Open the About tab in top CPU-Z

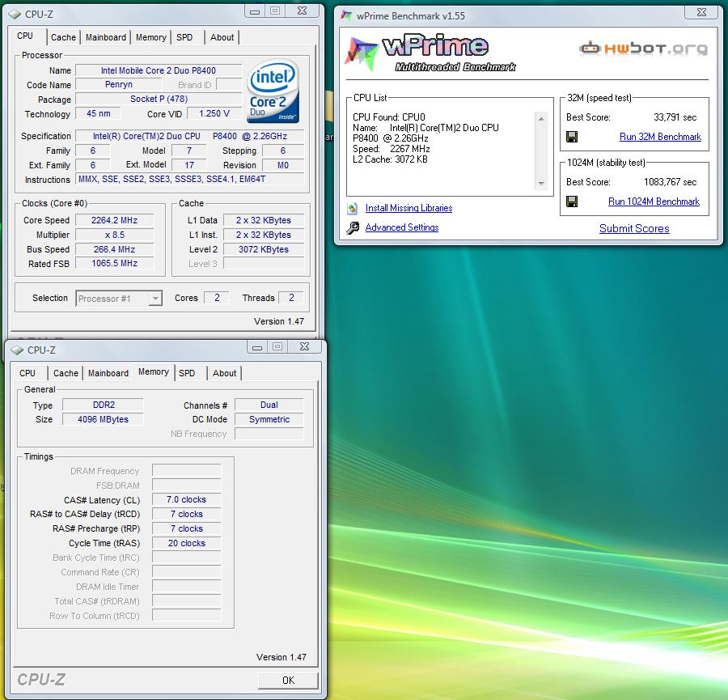tap(222, 37)
